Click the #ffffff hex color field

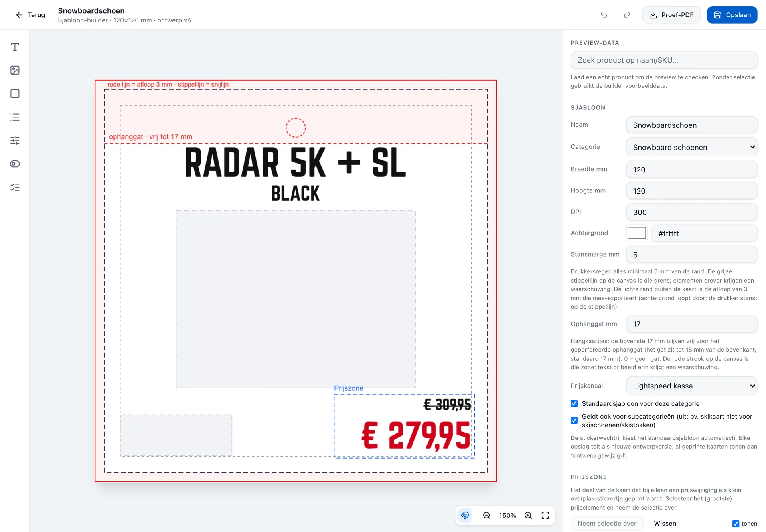pos(704,233)
